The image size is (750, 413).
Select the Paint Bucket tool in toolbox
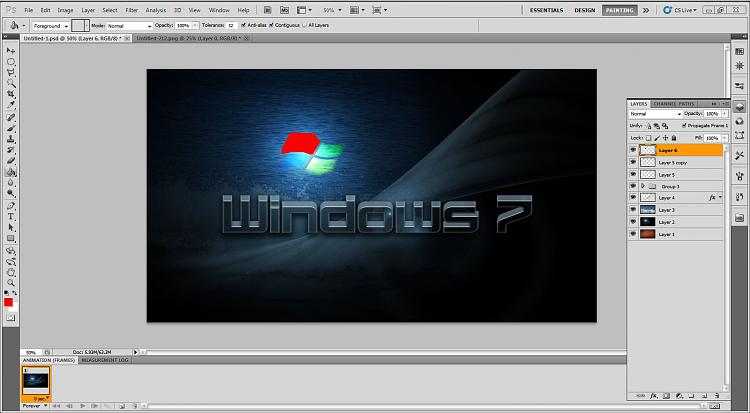(x=11, y=172)
